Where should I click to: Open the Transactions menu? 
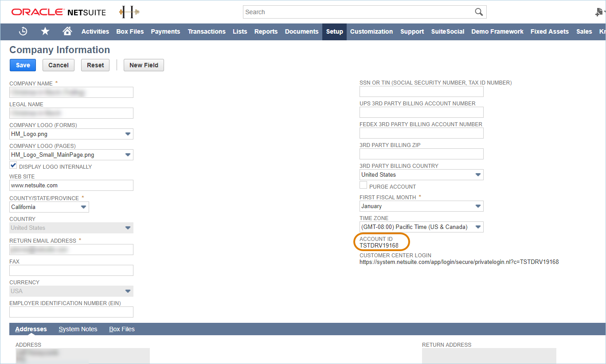[207, 31]
